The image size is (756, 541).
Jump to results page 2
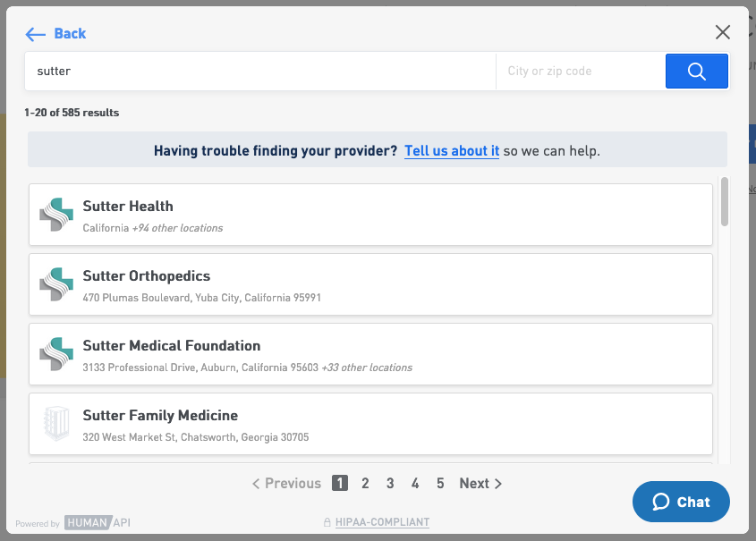point(365,483)
